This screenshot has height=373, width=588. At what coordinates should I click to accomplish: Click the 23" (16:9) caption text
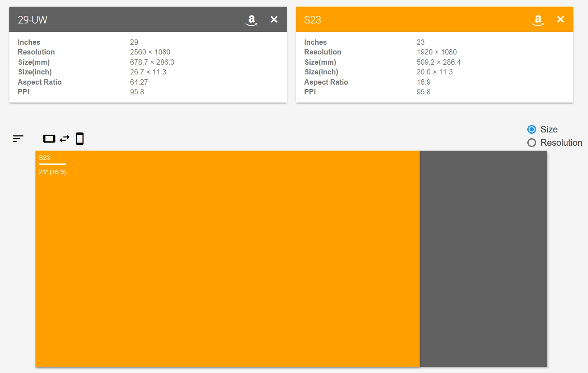coord(52,172)
